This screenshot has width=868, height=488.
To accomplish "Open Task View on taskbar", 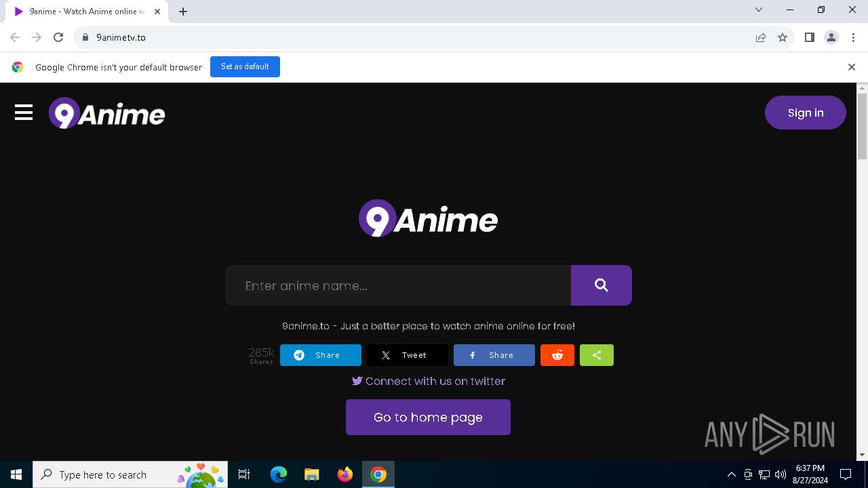I will [x=244, y=474].
